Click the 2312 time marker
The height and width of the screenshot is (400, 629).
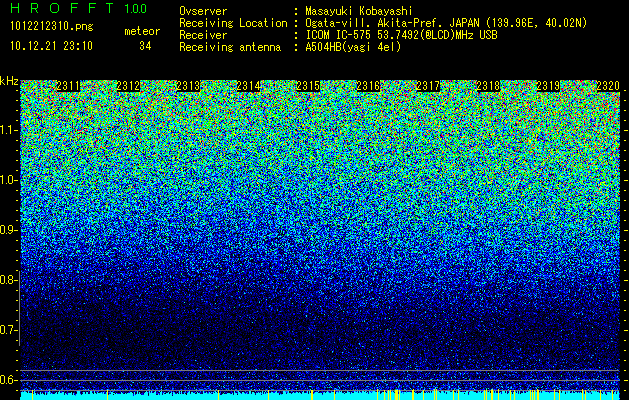(128, 86)
